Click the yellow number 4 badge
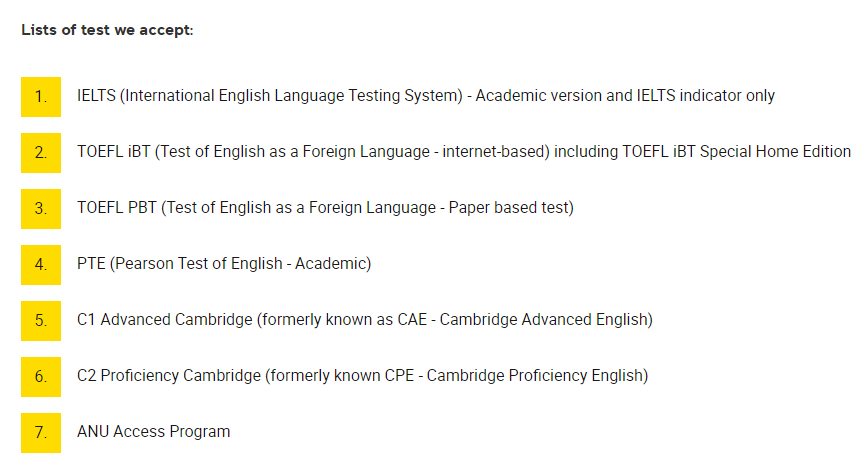Screen dimensions: 868x460 click(x=41, y=265)
